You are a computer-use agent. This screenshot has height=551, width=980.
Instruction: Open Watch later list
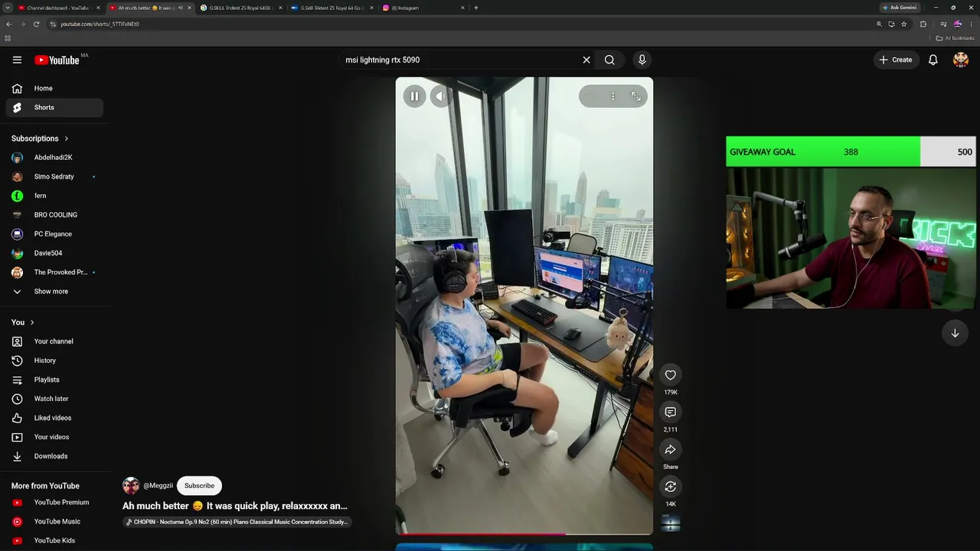[x=54, y=399]
